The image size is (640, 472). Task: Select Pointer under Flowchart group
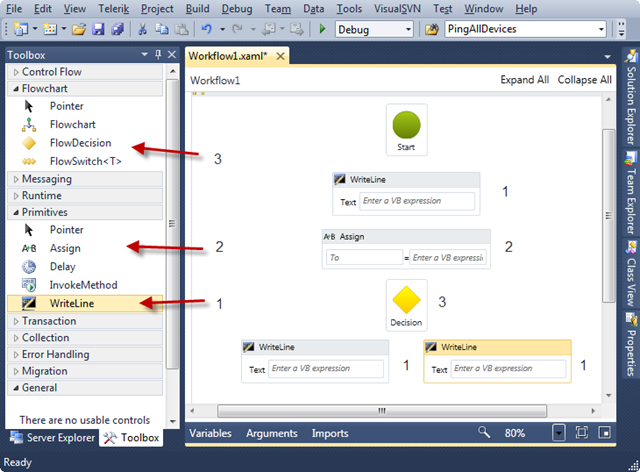(67, 106)
